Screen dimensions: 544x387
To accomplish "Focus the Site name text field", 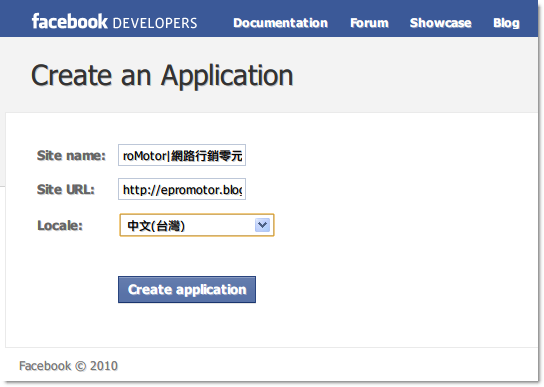I will [x=182, y=155].
